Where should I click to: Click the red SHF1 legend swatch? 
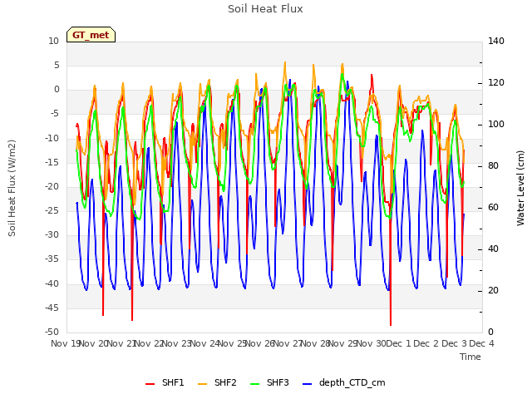tap(150, 384)
